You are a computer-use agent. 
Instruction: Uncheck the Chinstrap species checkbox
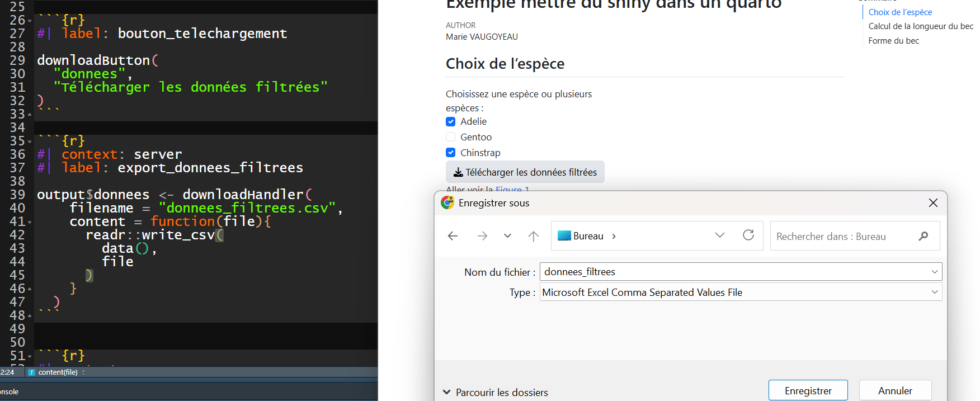(451, 153)
